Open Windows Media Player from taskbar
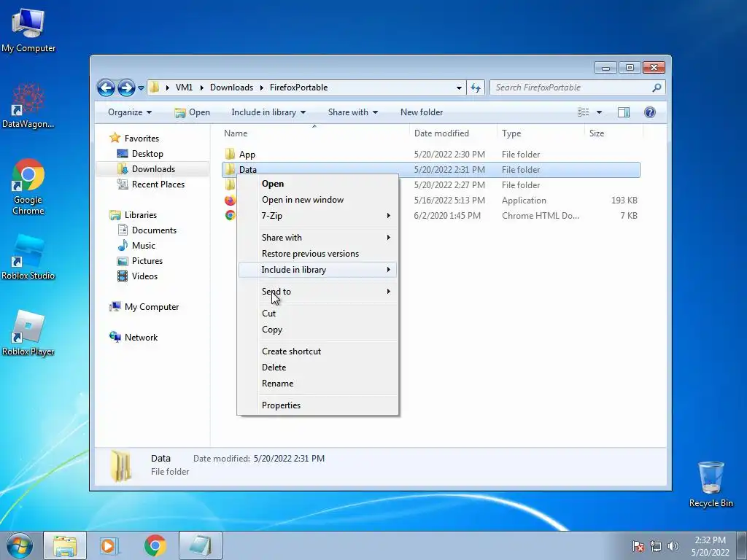This screenshot has width=747, height=560. click(x=109, y=546)
